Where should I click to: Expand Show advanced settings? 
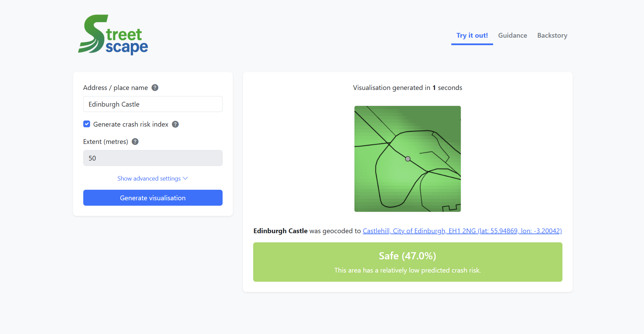[x=149, y=179]
